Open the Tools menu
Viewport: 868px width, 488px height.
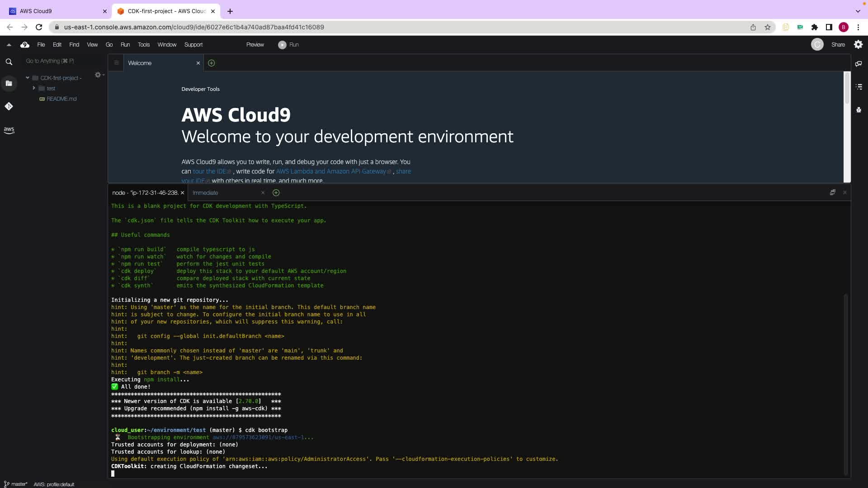tap(143, 45)
